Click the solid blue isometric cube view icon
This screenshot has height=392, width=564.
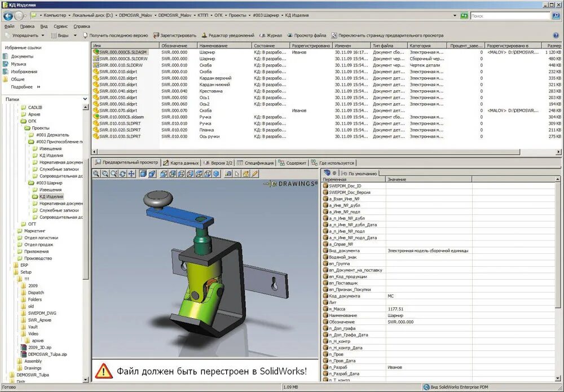216,174
